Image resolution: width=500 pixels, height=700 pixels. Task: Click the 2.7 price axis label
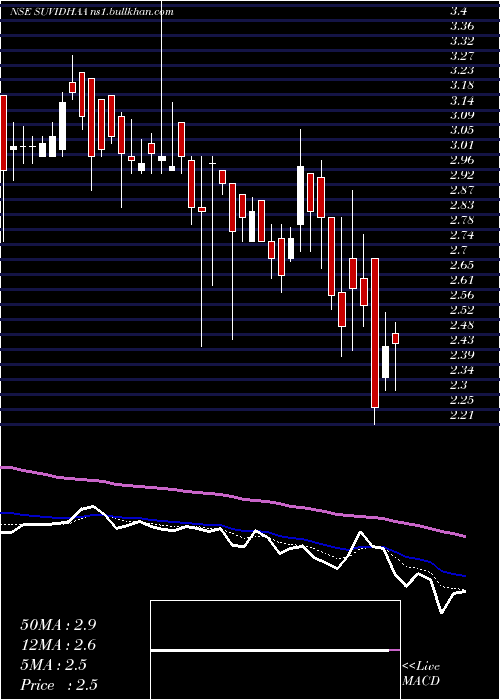[x=458, y=250]
